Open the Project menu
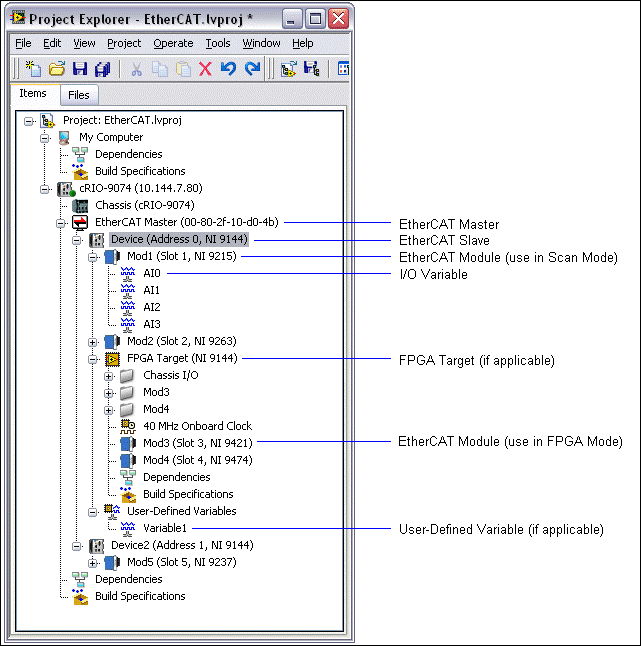Viewport: 641px width, 646px height. click(x=124, y=43)
